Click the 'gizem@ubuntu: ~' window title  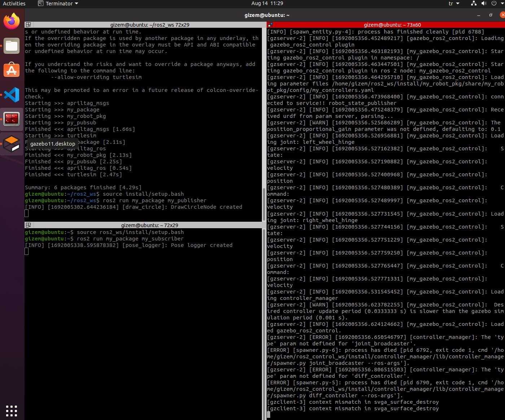[267, 15]
